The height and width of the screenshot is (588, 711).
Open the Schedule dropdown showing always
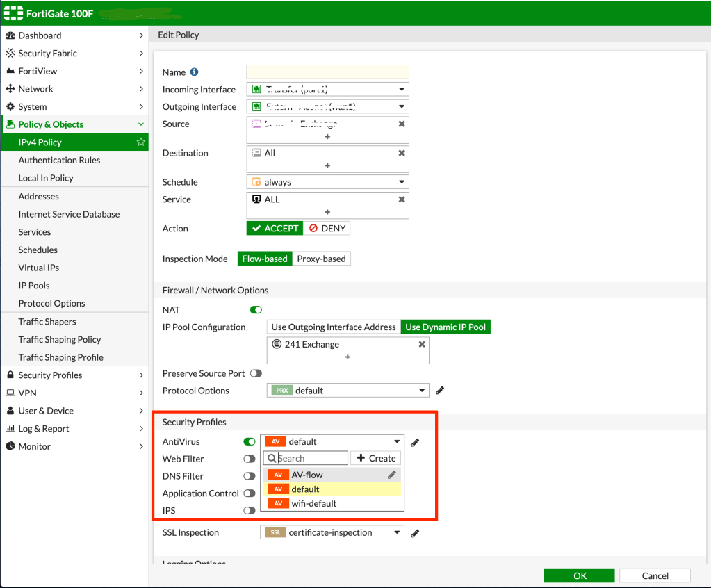[327, 182]
